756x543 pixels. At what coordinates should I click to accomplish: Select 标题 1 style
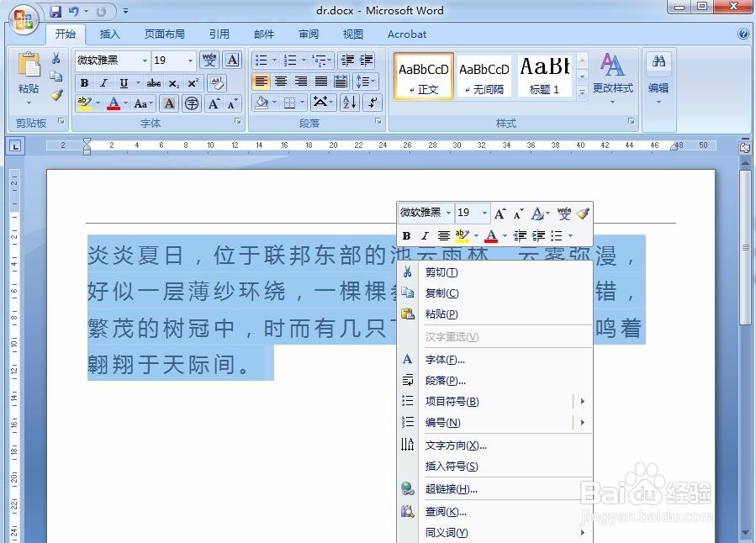point(545,76)
